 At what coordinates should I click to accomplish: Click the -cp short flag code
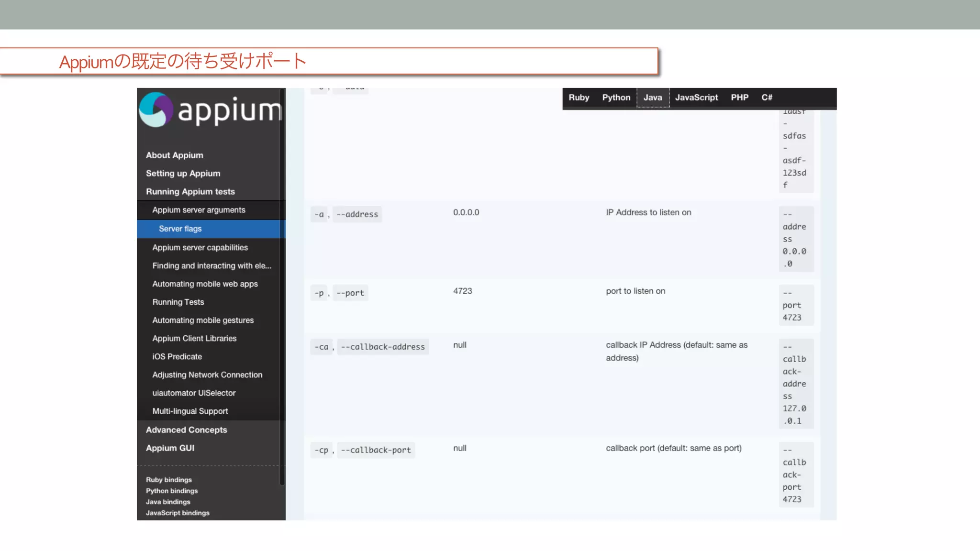click(322, 450)
